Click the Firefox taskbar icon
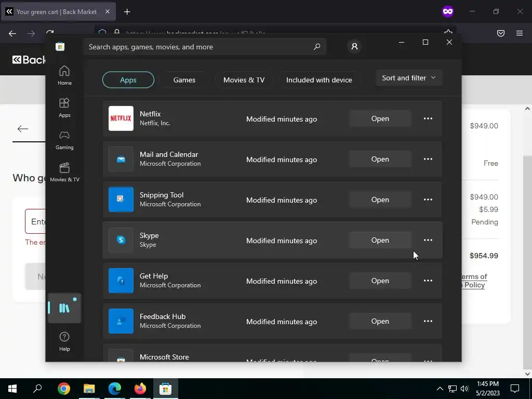This screenshot has width=532, height=399. [x=140, y=389]
